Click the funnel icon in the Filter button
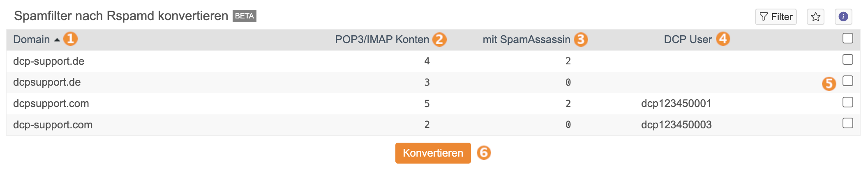Image resolution: width=868 pixels, height=173 pixels. [764, 17]
